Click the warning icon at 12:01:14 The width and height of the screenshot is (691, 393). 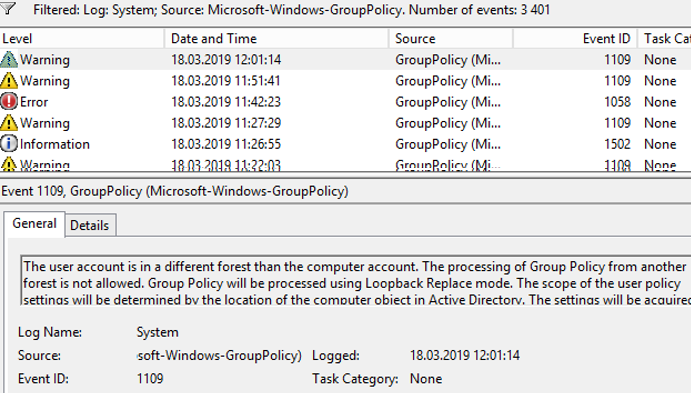point(9,59)
